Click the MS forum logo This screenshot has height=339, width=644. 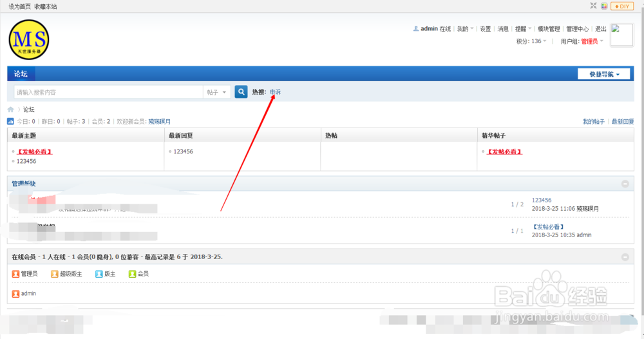click(x=29, y=39)
